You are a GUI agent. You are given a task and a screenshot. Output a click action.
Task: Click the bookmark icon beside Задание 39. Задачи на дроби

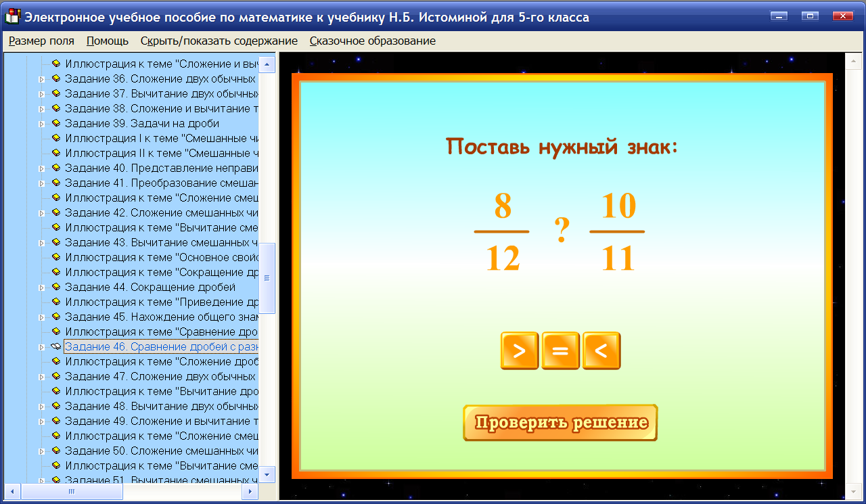[57, 122]
